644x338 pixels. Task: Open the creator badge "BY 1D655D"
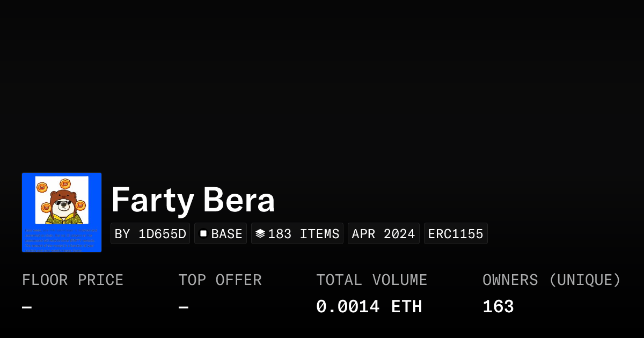[150, 234]
